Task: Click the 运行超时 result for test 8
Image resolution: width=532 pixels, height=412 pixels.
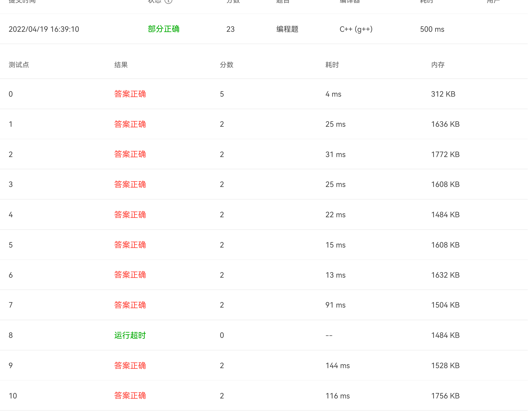Action: point(130,335)
